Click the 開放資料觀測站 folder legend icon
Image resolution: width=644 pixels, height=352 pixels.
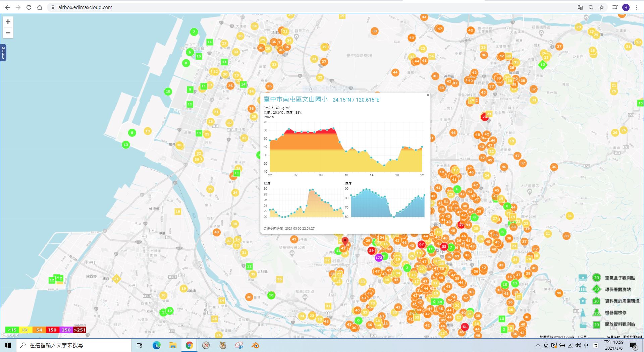[x=583, y=324]
